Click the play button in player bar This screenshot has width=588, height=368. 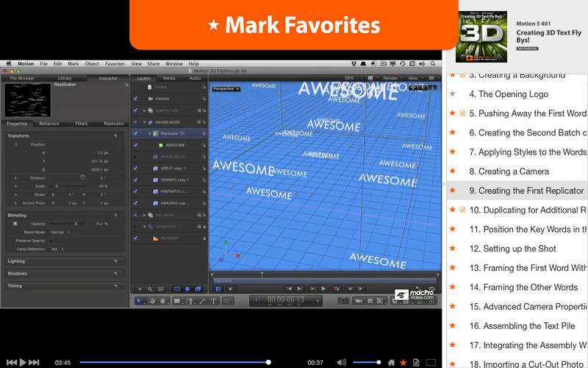click(23, 362)
